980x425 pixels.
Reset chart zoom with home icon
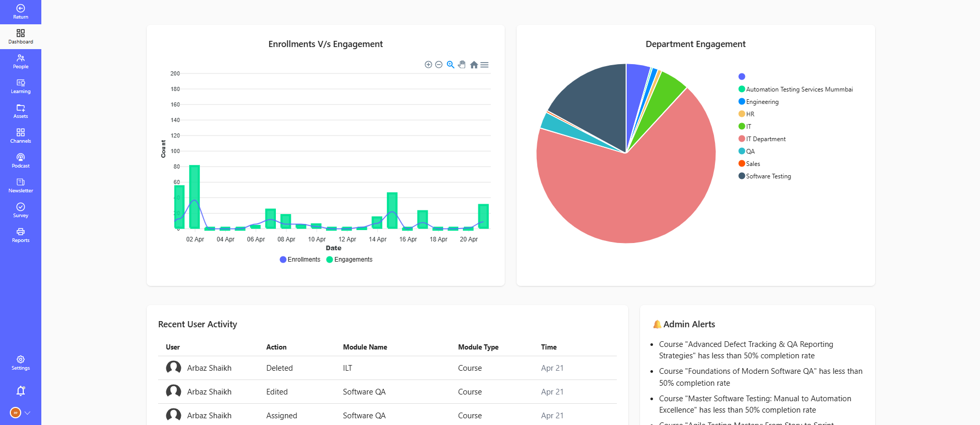click(x=474, y=65)
